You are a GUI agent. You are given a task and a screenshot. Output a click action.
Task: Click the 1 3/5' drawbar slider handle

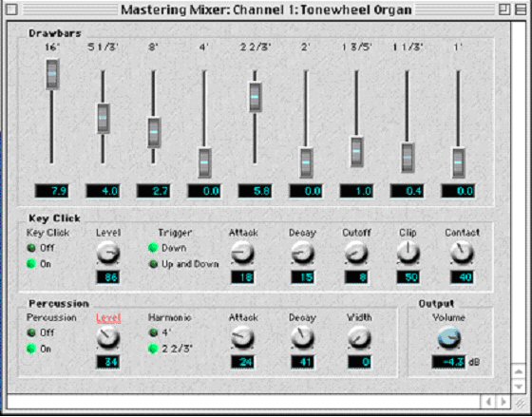pyautogui.click(x=356, y=152)
